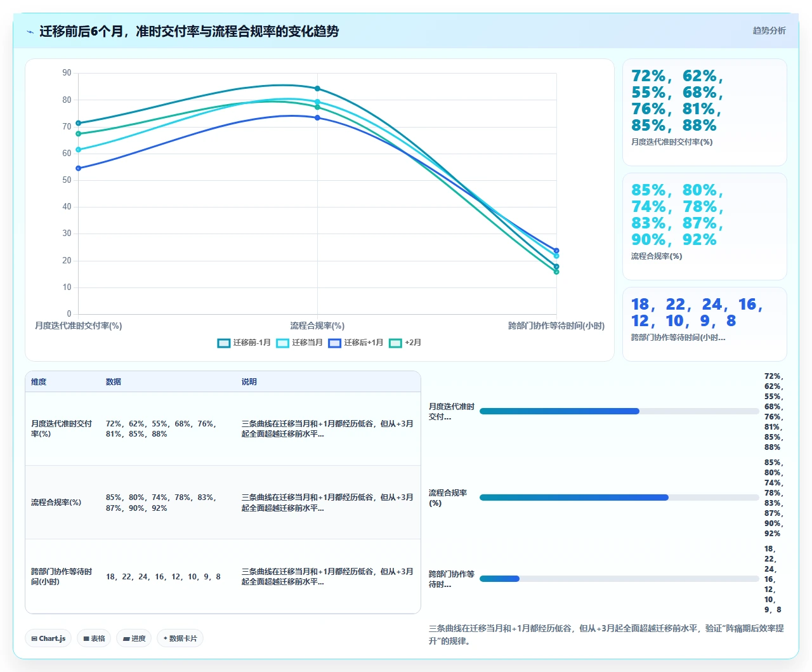The height and width of the screenshot is (672, 812).
Task: Open the 月度迭代准时交付率(%) stat card
Action: pyautogui.click(x=705, y=112)
